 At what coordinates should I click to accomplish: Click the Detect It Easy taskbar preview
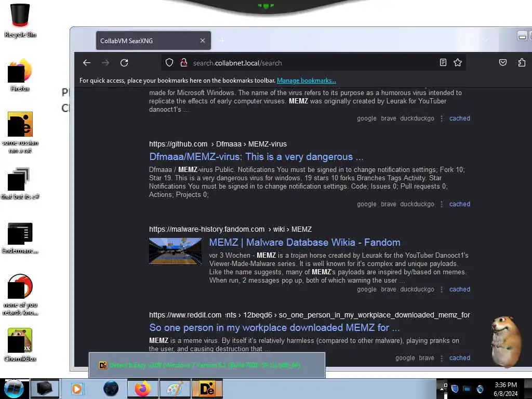[207, 365]
